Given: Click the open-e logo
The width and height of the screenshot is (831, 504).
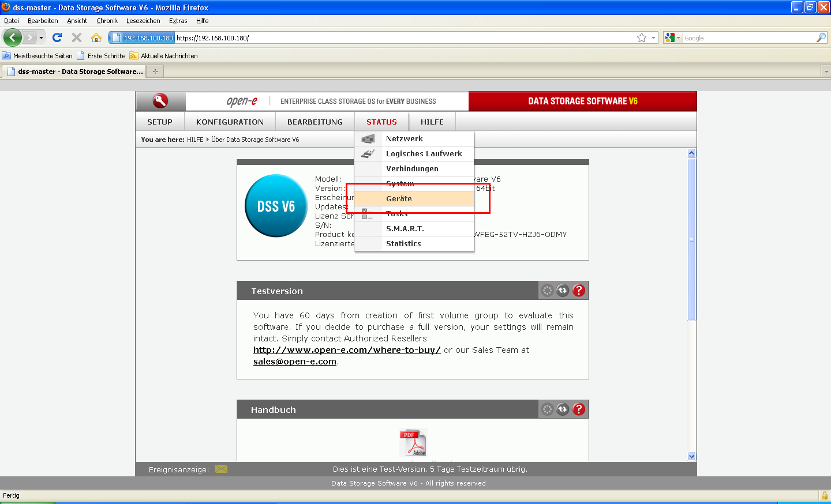Looking at the screenshot, I should [242, 101].
